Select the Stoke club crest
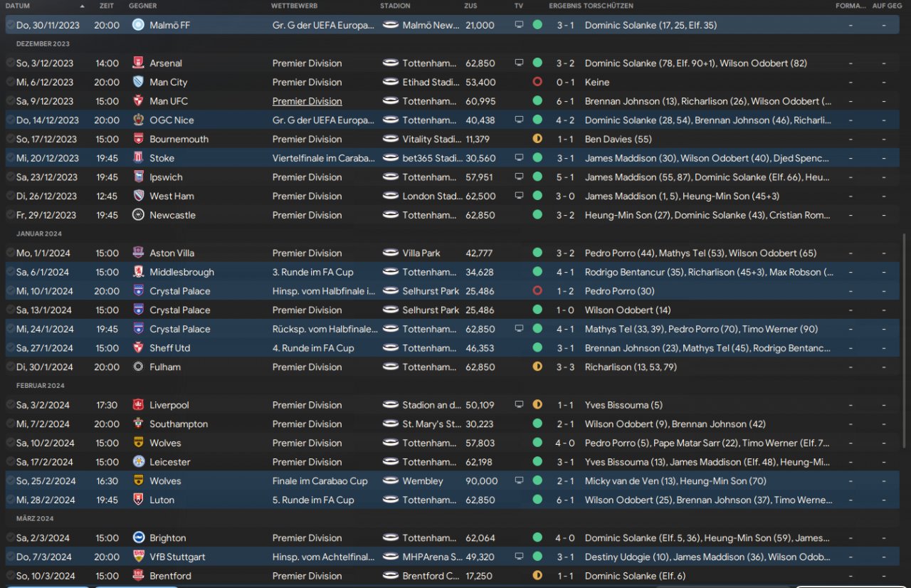This screenshot has height=588, width=911. coord(138,158)
